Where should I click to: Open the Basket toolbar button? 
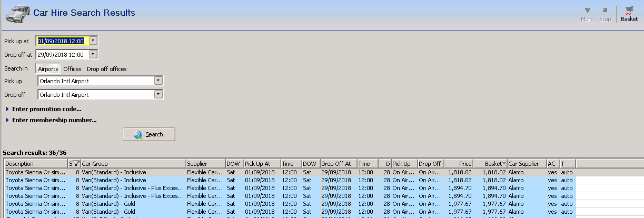click(629, 13)
